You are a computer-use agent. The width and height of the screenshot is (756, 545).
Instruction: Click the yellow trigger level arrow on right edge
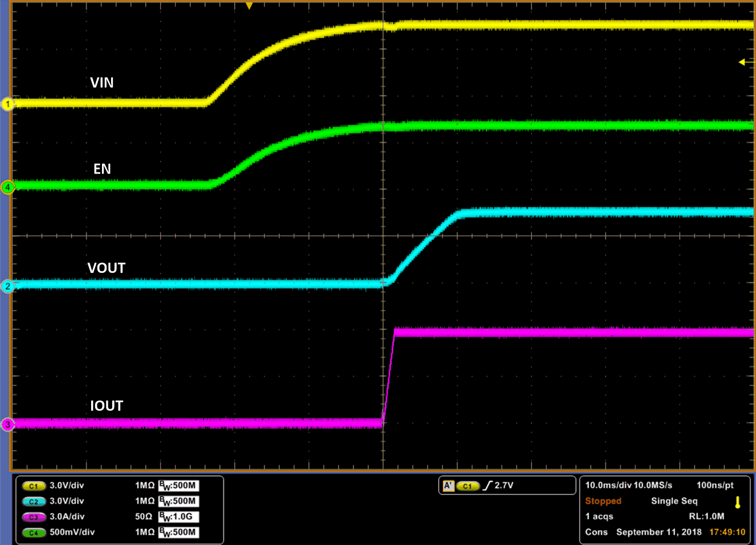742,62
